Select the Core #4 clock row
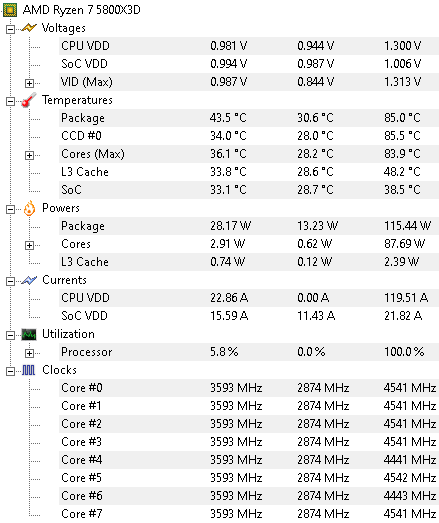The width and height of the screenshot is (439, 523). tap(249, 460)
